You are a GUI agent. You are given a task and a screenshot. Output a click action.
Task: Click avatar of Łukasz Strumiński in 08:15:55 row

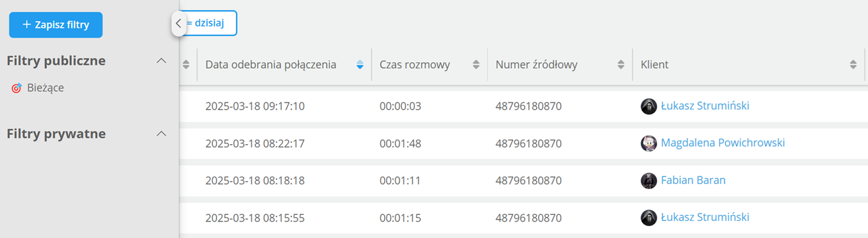pos(649,218)
